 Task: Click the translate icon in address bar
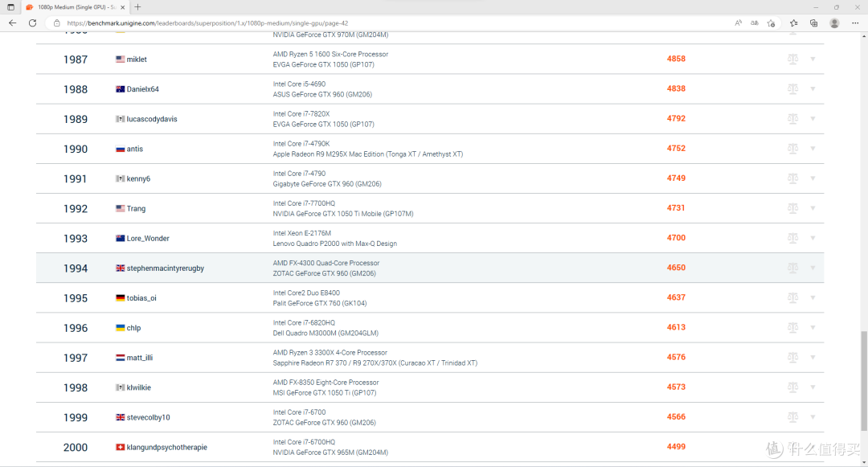pyautogui.click(x=755, y=23)
